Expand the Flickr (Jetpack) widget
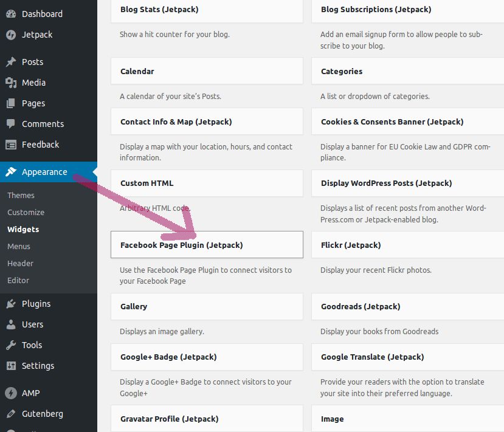504x432 pixels. 407,245
